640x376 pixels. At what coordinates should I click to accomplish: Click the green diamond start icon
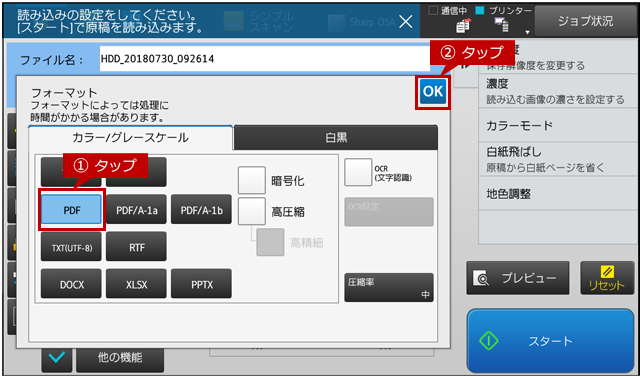click(x=489, y=340)
